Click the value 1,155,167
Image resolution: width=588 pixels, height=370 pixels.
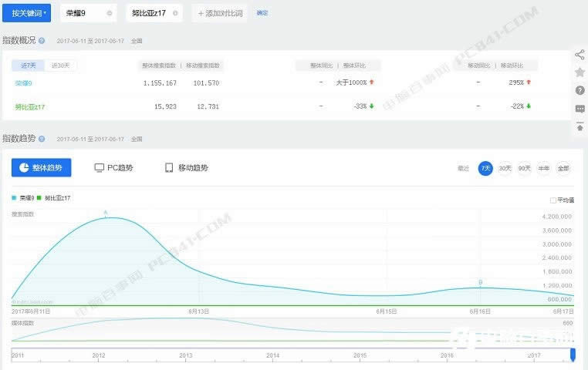(160, 83)
